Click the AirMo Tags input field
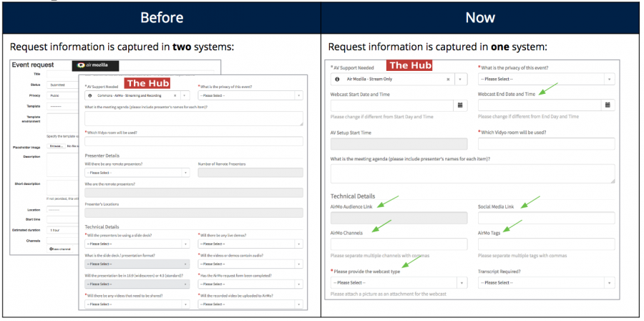644x321 pixels. 545,244
